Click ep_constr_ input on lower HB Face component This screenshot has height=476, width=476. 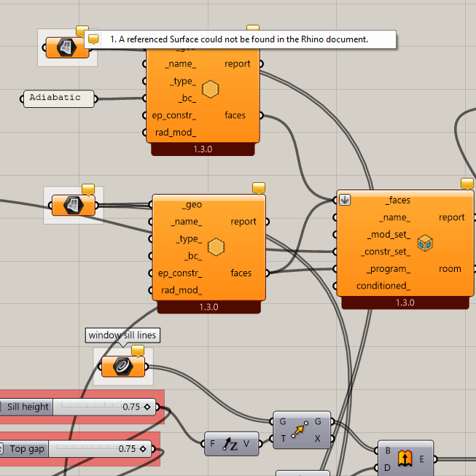point(180,273)
